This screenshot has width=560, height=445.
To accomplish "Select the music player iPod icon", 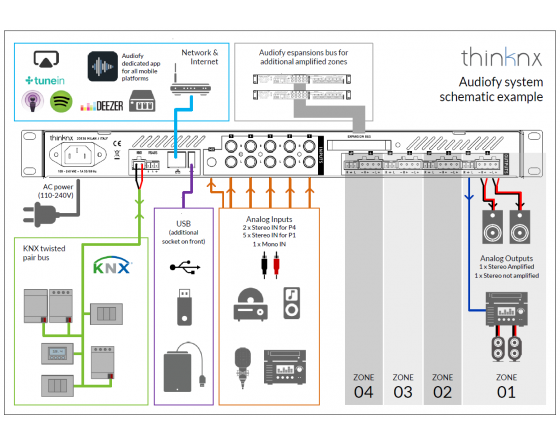I will 292,303.
